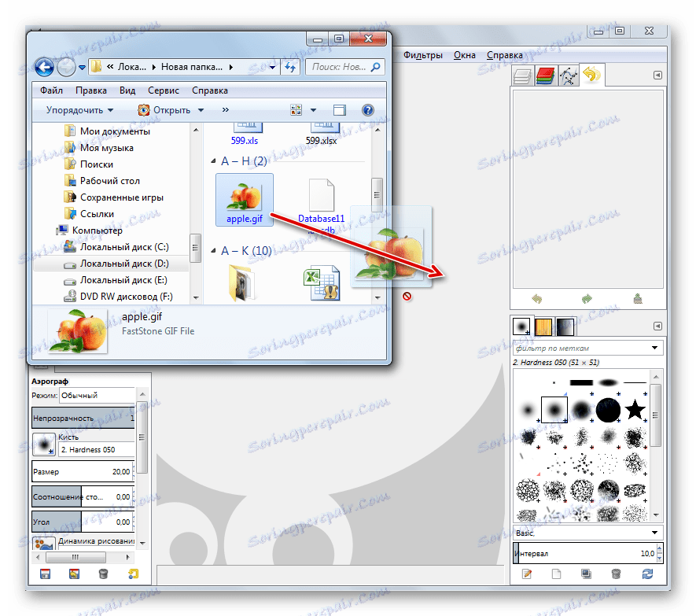This screenshot has width=696, height=616.
Task: Click the clear undo history icon
Action: (637, 298)
